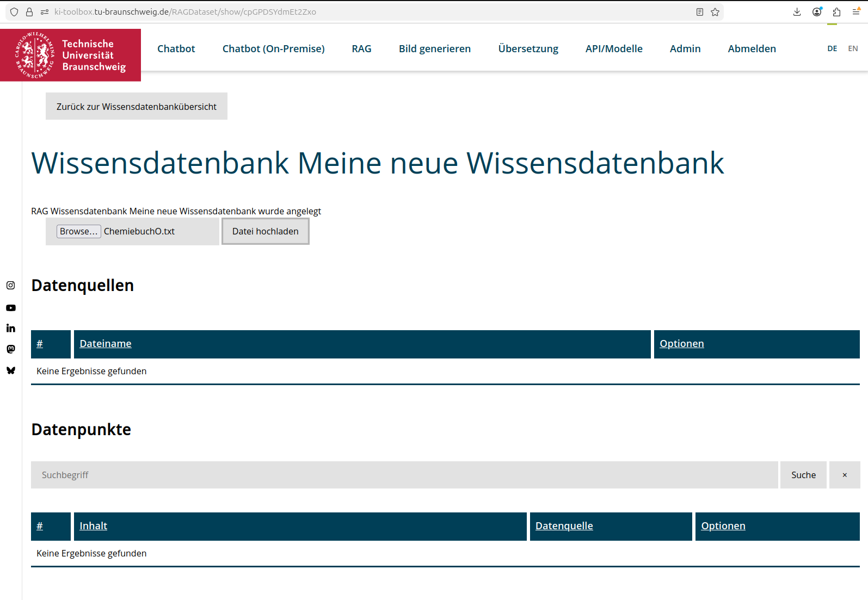The width and height of the screenshot is (868, 600).
Task: Sort Datenquellen table by Dateiname
Action: 106,344
